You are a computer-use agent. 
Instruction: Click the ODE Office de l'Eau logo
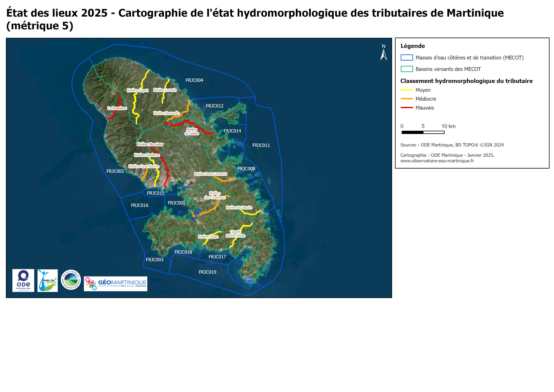tap(23, 280)
